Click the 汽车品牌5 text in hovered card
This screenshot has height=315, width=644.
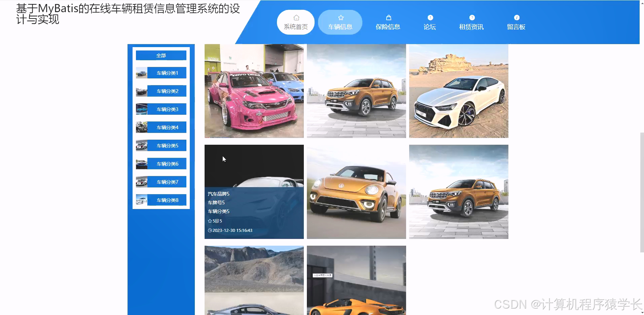[x=218, y=194]
